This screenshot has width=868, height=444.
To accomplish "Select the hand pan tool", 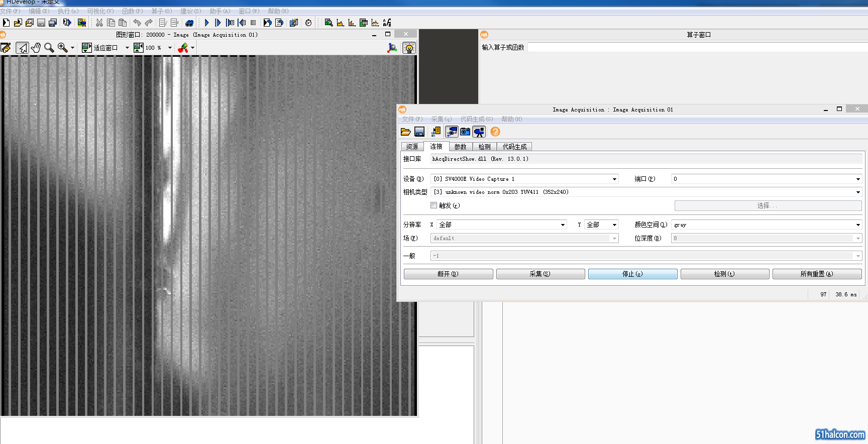I will pyautogui.click(x=36, y=48).
